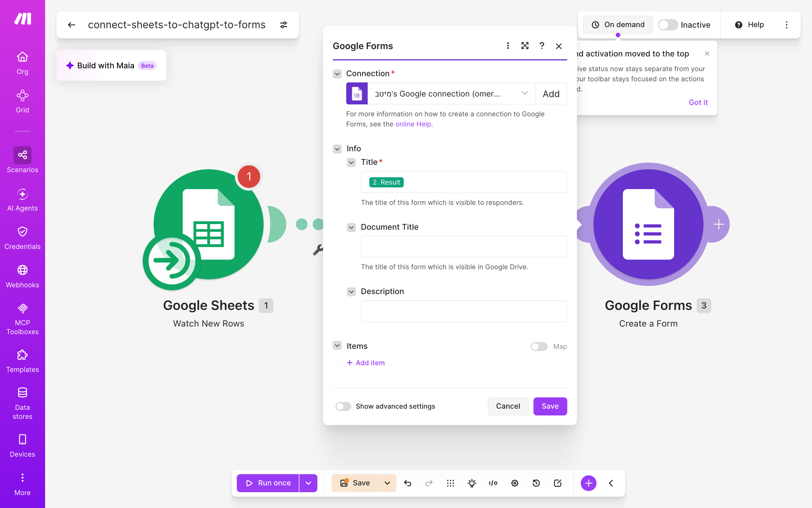
Task: Open the toolbar Save dropdown arrow
Action: tap(387, 483)
